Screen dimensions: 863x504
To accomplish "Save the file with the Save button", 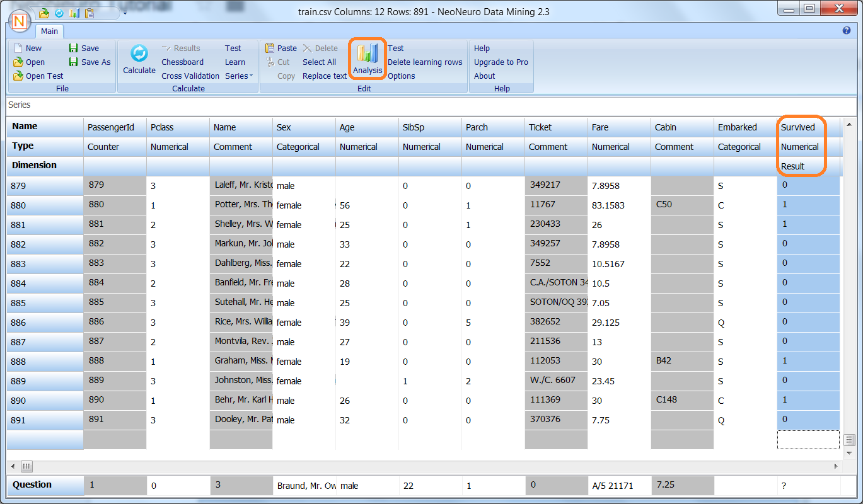I will pos(84,48).
